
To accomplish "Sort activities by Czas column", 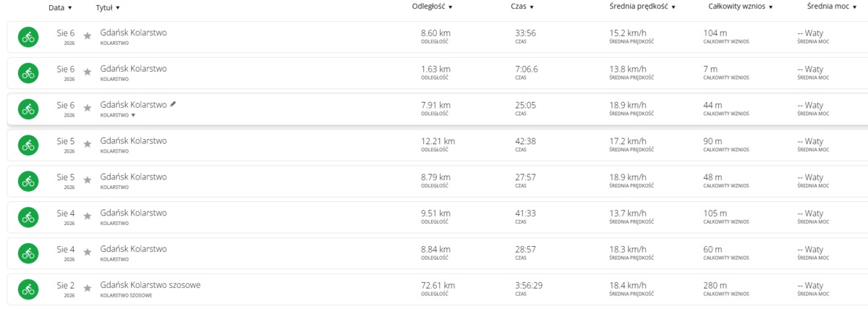I will [522, 7].
